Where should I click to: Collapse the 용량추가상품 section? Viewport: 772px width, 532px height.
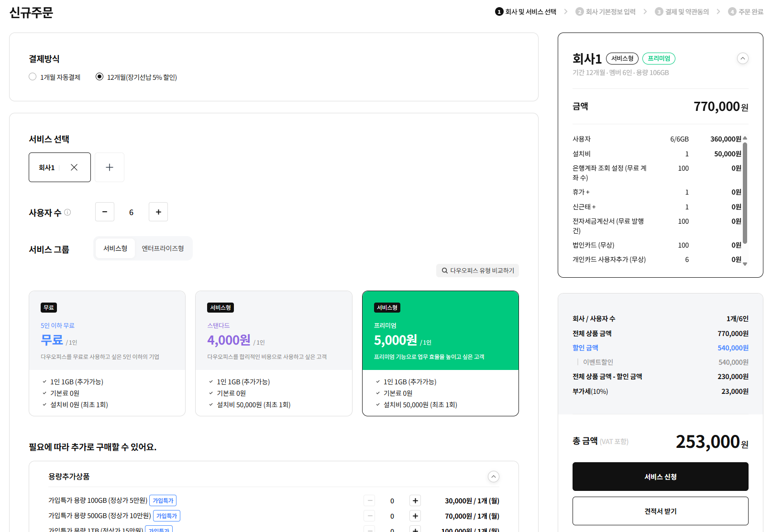tap(493, 476)
